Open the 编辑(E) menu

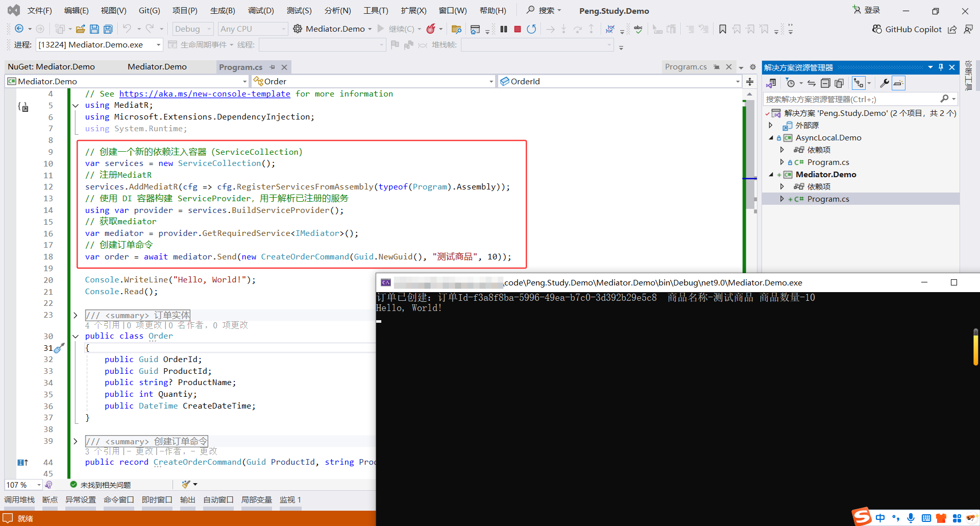click(x=77, y=11)
